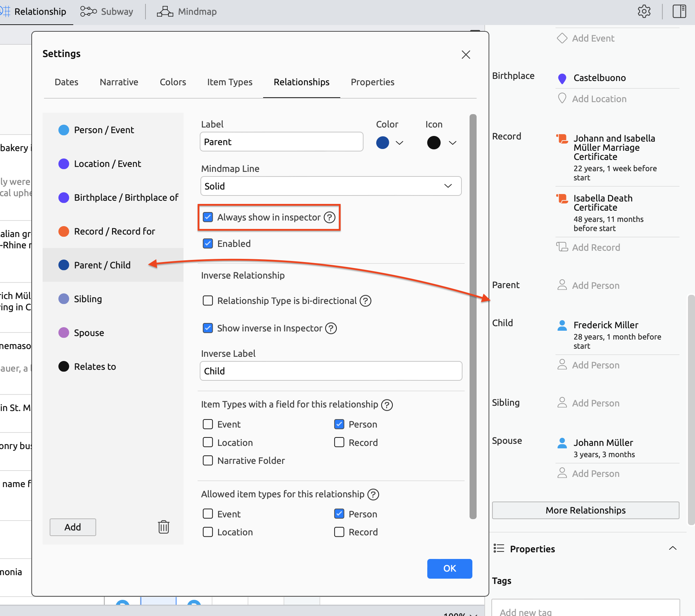Viewport: 695px width, 616px height.
Task: Click the Add Event diamond icon
Action: [562, 38]
